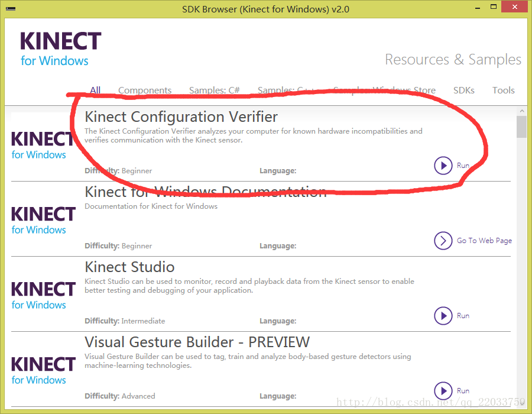The image size is (532, 414).
Task: Click the Go To Web Page link
Action: (x=484, y=241)
